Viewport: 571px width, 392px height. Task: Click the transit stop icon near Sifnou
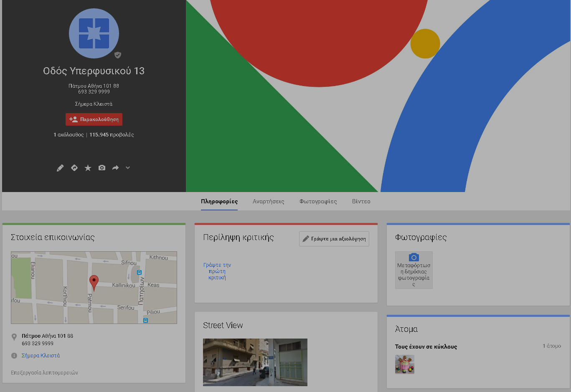(140, 273)
